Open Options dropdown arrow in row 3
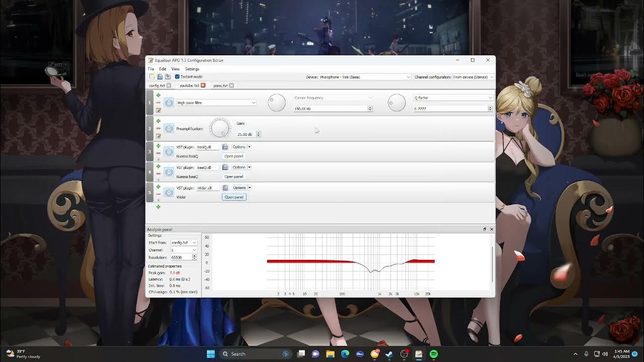644x362 pixels. [249, 147]
